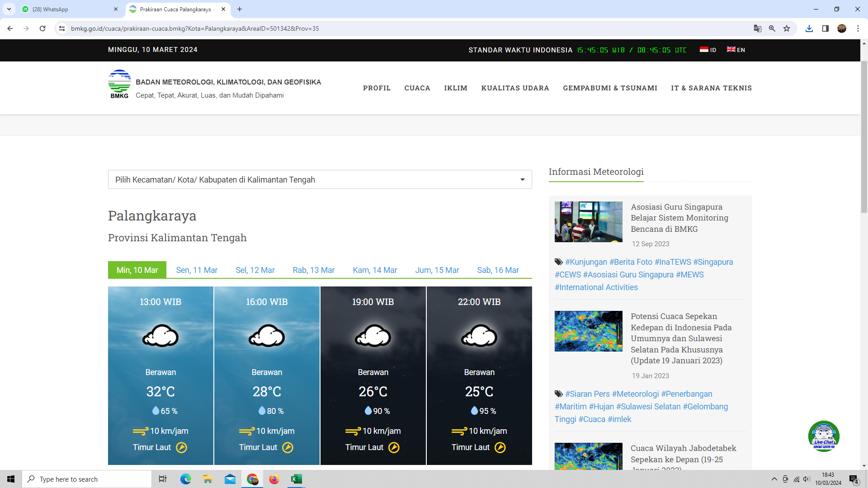Screen dimensions: 868x488
Task: Select the Sen, 11 Mar tab
Action: click(x=197, y=270)
